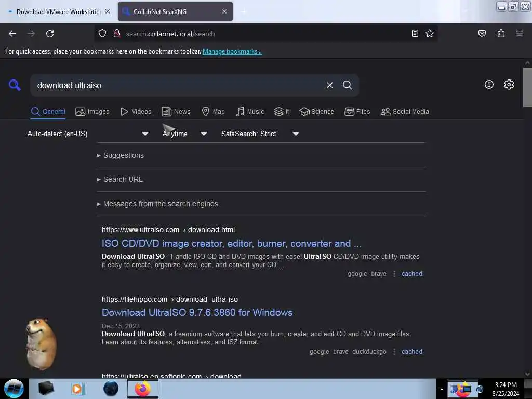Open a new browser tab

[x=243, y=11]
